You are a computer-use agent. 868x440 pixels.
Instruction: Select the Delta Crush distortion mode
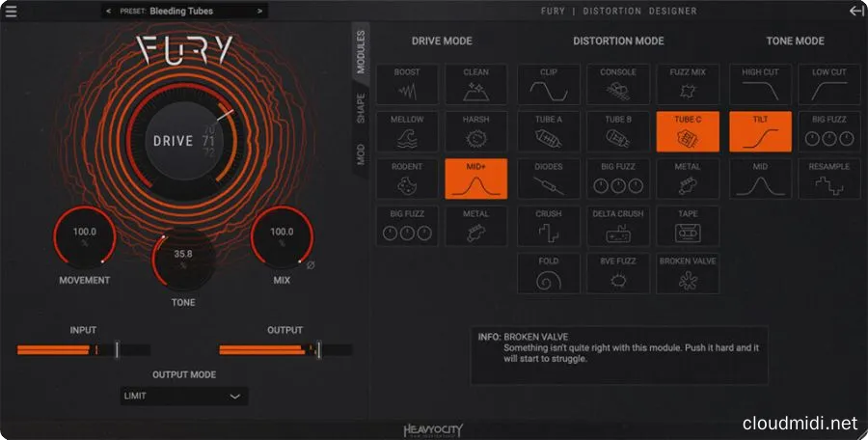click(x=618, y=226)
